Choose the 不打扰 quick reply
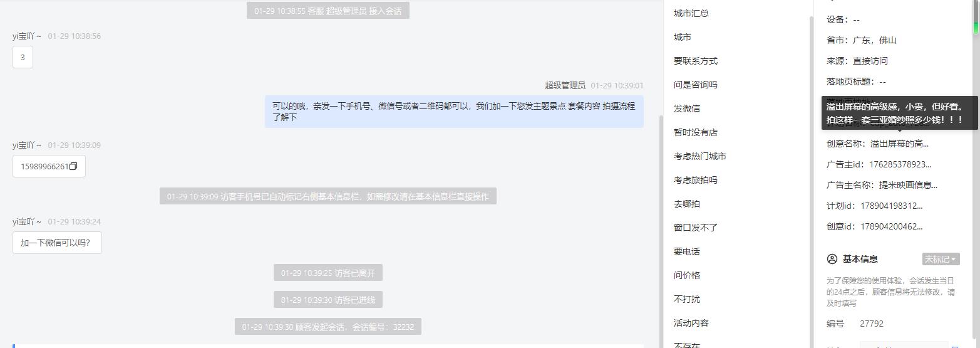The height and width of the screenshot is (348, 980). click(x=687, y=299)
